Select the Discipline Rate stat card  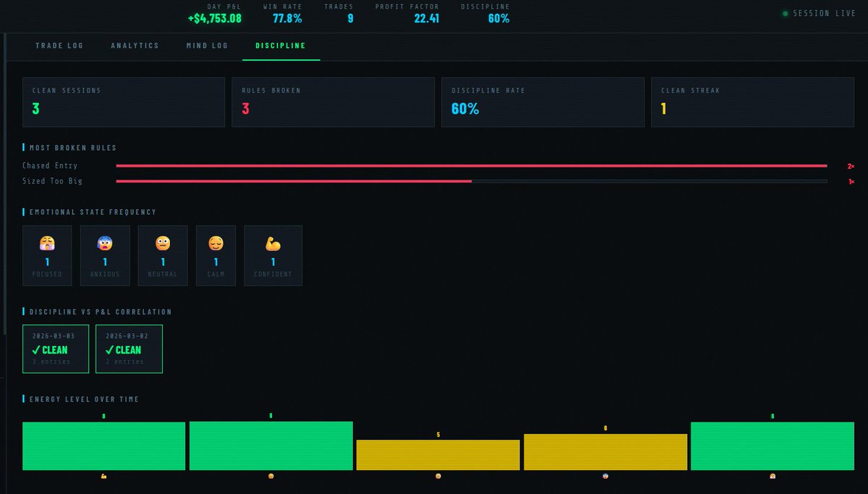point(542,103)
